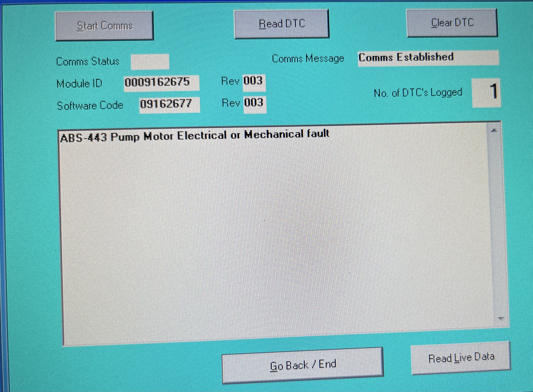Exit via Go Back / End button
This screenshot has width=533, height=392.
tap(303, 366)
